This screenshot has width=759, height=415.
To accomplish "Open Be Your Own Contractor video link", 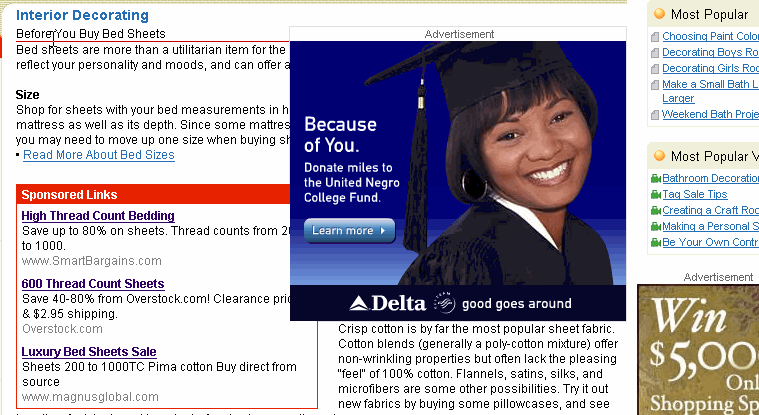I will 710,242.
